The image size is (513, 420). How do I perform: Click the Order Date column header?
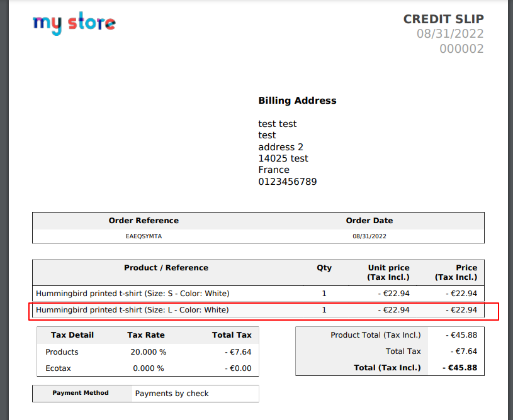coord(369,221)
